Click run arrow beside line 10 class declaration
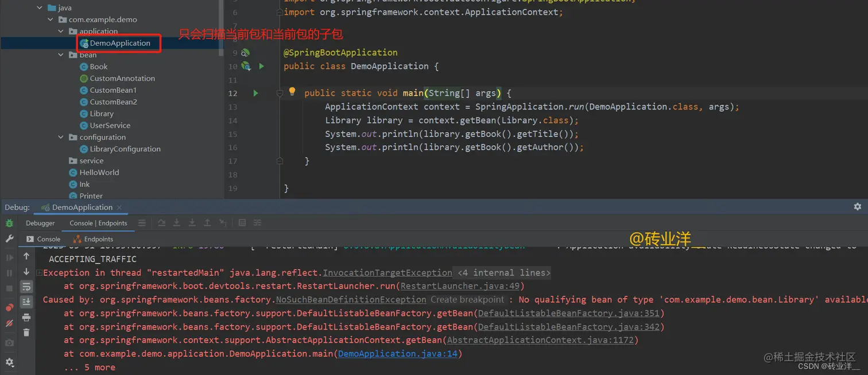 261,67
